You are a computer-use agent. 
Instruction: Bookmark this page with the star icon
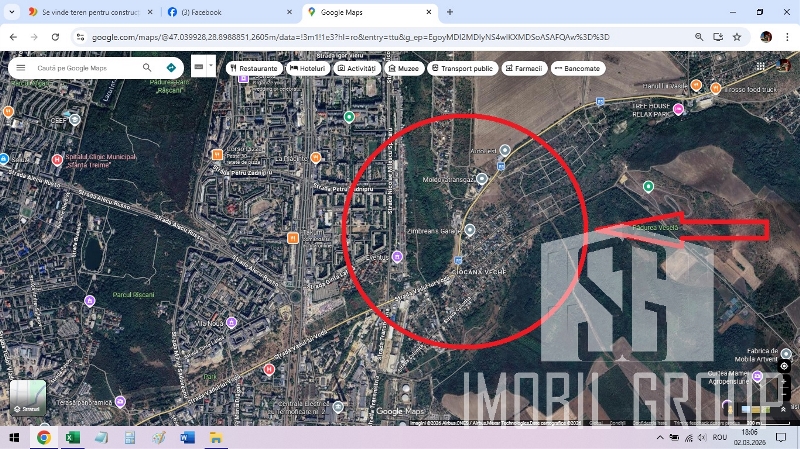pos(737,37)
